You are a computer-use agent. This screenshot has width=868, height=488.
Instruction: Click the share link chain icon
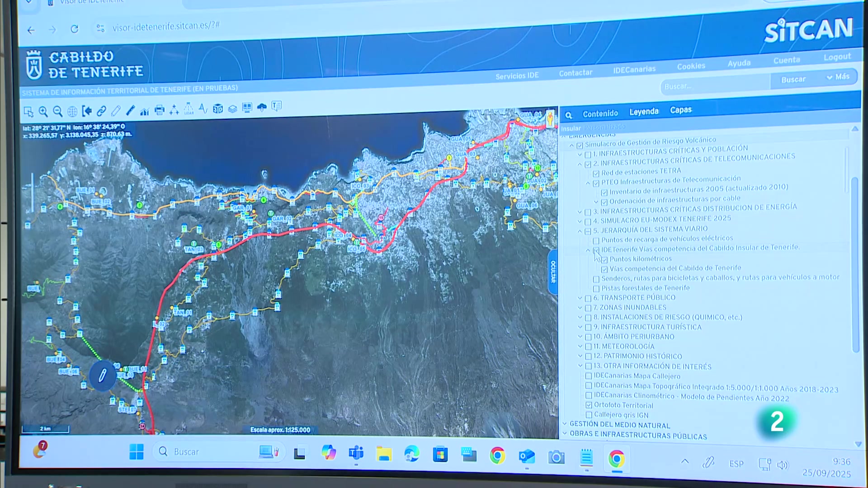point(101,111)
